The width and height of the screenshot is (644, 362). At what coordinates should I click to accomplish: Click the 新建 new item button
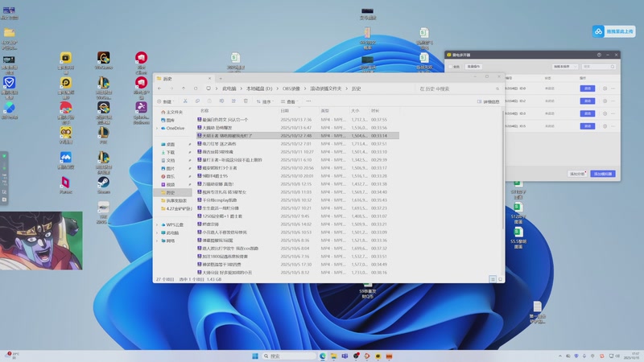tap(165, 102)
